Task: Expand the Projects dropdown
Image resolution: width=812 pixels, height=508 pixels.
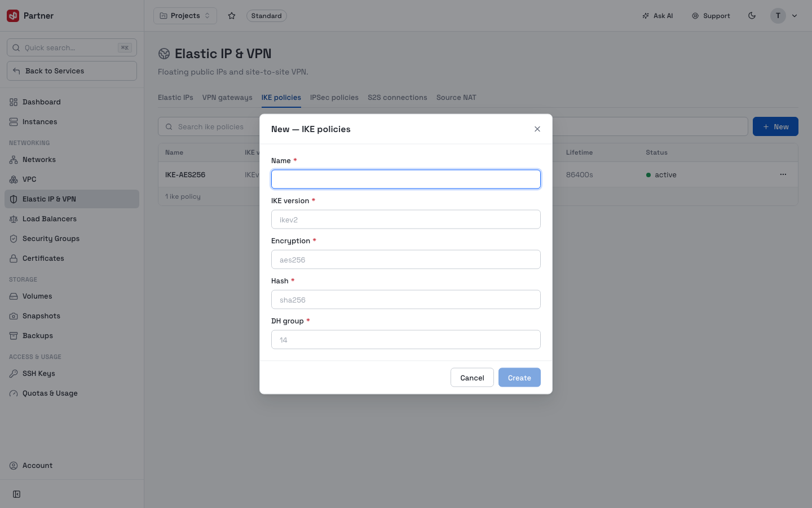Action: pyautogui.click(x=185, y=16)
